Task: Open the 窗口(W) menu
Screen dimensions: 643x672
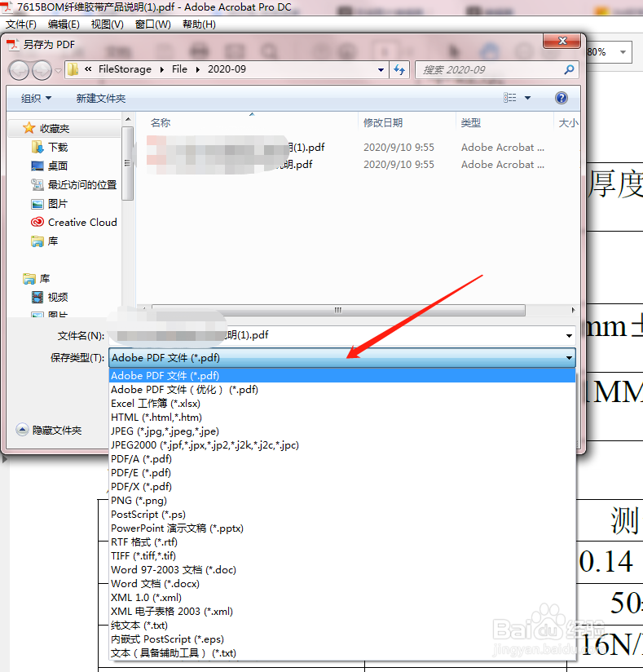Action: coord(153,24)
